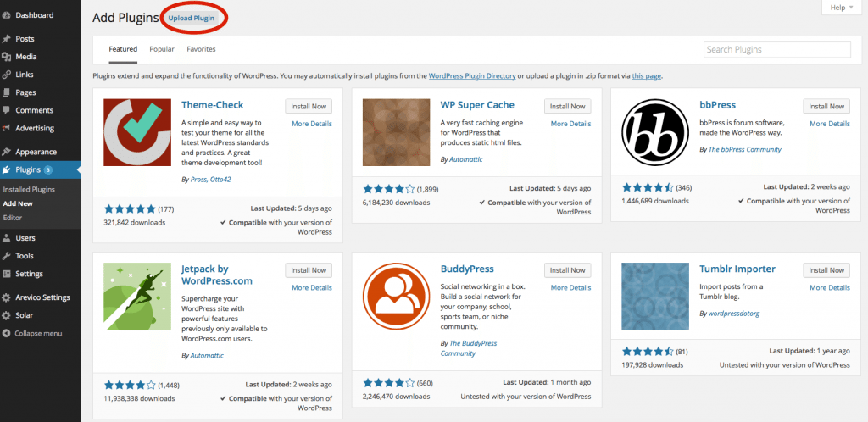Click the Theme-Check plugin thumbnail
The width and height of the screenshot is (868, 422).
pyautogui.click(x=137, y=132)
